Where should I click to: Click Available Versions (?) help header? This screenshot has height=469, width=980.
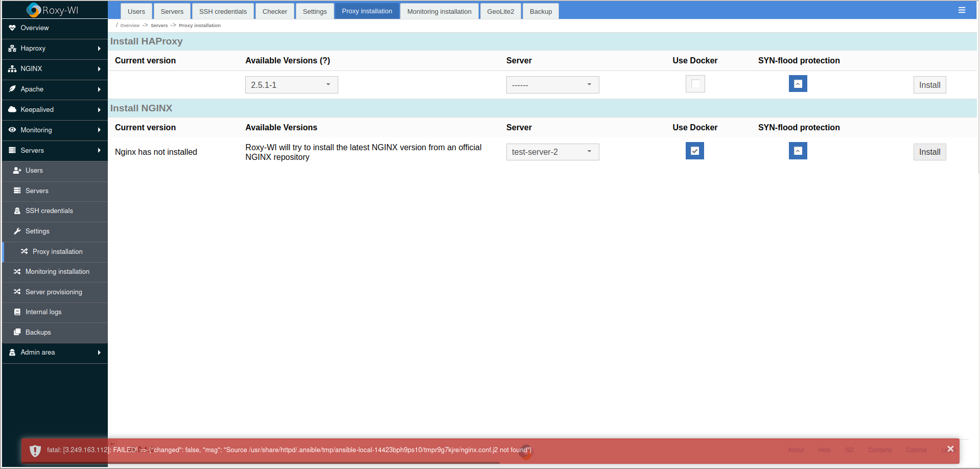(x=288, y=60)
